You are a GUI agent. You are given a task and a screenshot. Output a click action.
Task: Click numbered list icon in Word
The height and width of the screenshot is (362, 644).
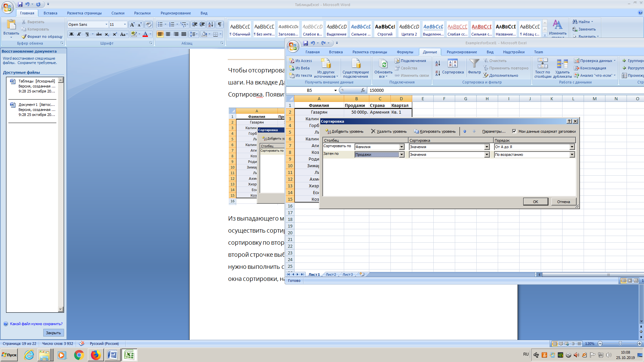tap(172, 24)
